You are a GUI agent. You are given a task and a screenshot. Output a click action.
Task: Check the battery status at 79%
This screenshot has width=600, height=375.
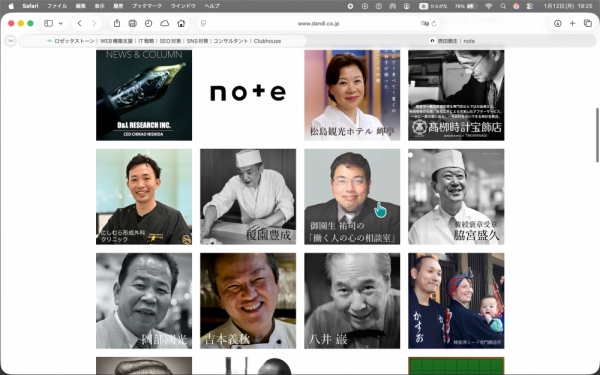[466, 6]
